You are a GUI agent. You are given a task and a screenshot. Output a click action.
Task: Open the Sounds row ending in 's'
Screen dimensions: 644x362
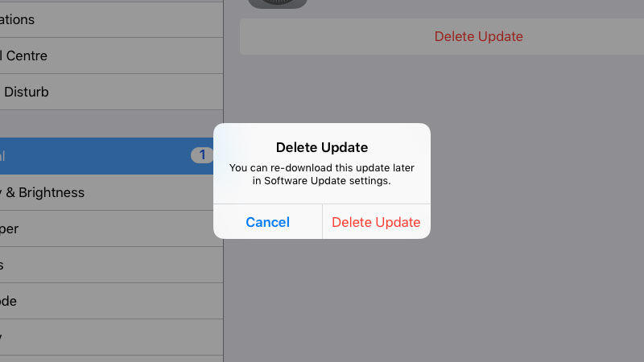[x=111, y=265]
